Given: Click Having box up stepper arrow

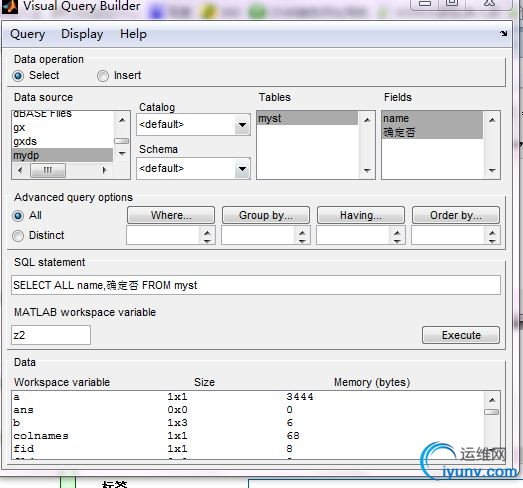Looking at the screenshot, I should click(397, 232).
